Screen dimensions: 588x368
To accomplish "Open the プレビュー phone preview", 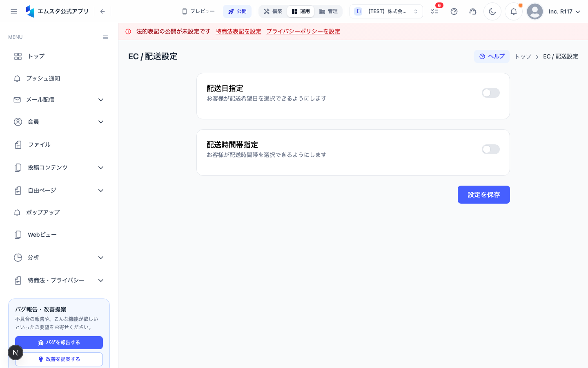I will click(x=198, y=11).
